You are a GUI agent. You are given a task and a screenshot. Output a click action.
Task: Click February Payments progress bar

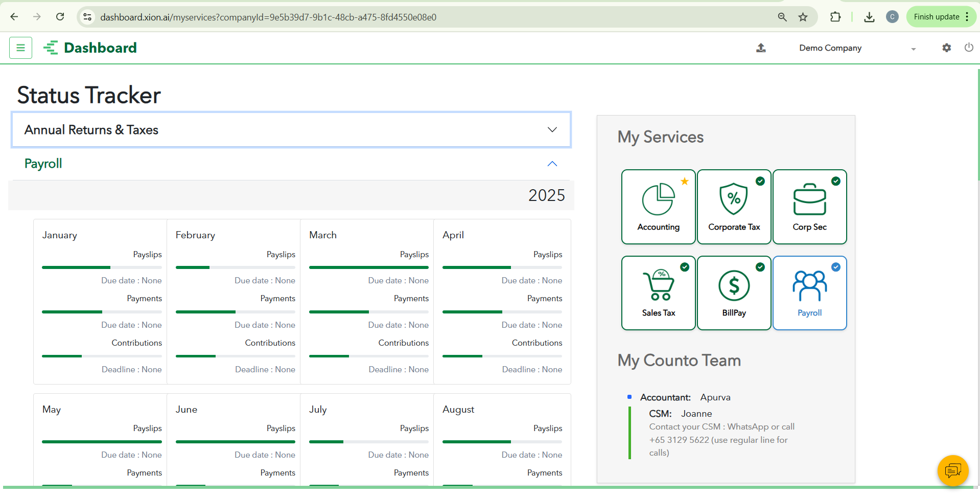(236, 312)
